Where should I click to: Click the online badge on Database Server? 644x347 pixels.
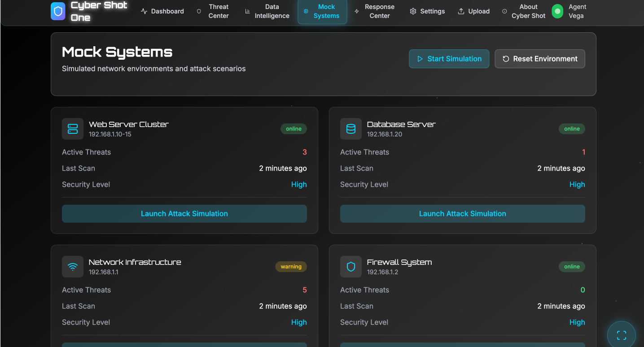click(x=572, y=129)
